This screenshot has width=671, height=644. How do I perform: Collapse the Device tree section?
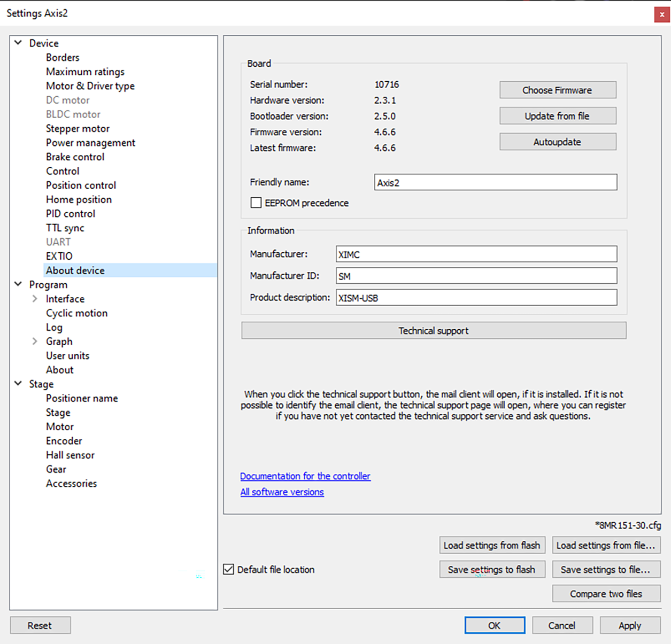click(18, 43)
